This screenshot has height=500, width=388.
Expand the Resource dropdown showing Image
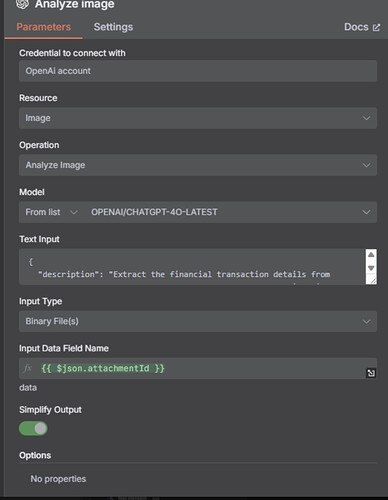[198, 118]
